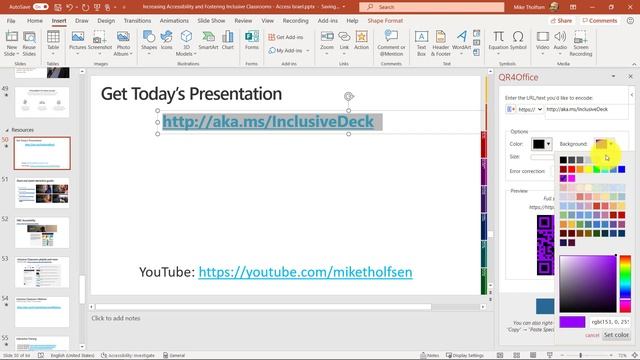Add a Comment or @Mention
Viewport: 640px width, 360px height.
tap(391, 43)
